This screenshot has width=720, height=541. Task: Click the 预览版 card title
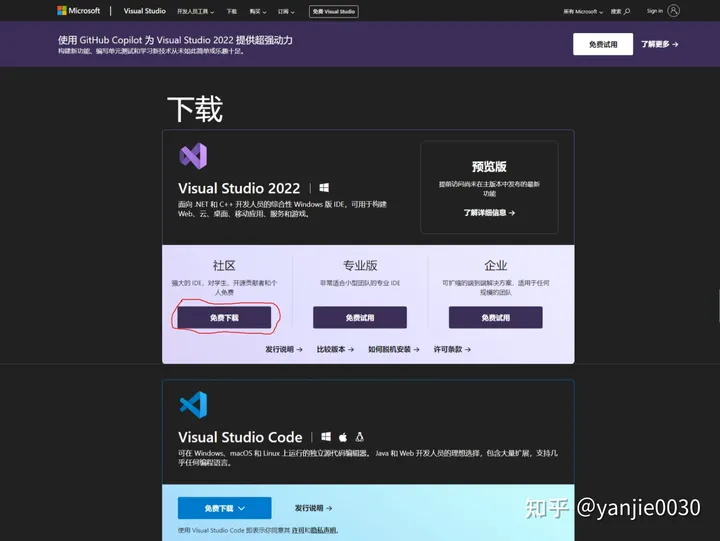tap(489, 166)
